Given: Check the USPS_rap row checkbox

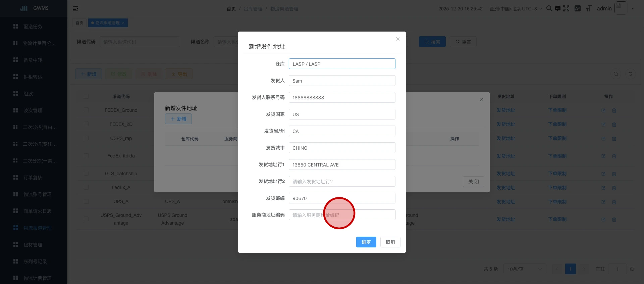Looking at the screenshot, I should [x=86, y=138].
